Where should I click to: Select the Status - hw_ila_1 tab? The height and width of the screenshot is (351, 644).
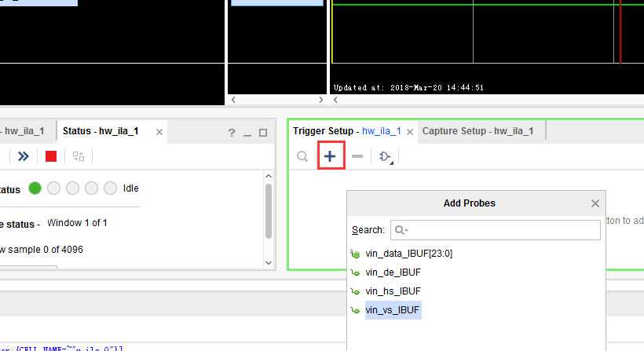click(x=101, y=131)
